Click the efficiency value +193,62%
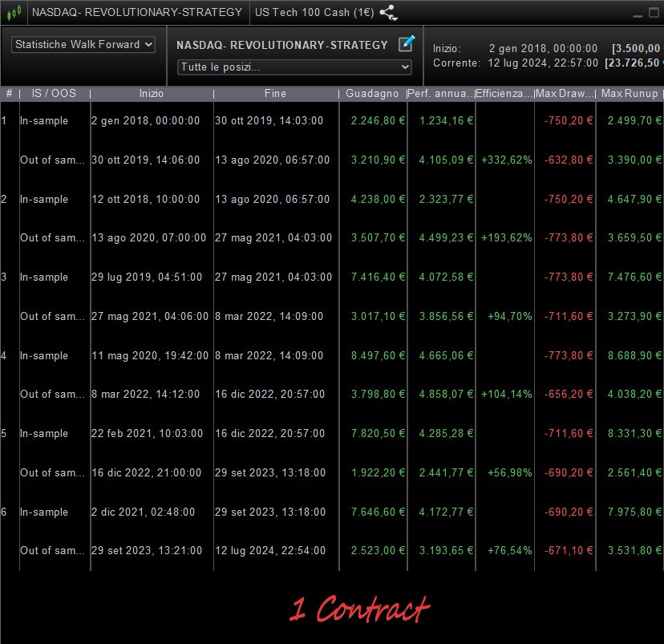Viewport: 664px width, 644px height. click(x=507, y=237)
